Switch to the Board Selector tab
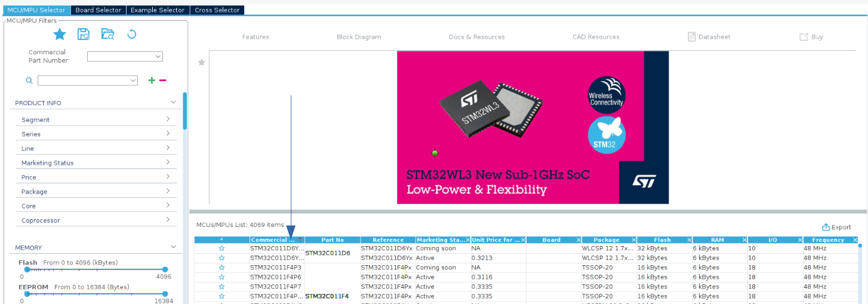Screen dimensions: 868x304 pyautogui.click(x=98, y=10)
